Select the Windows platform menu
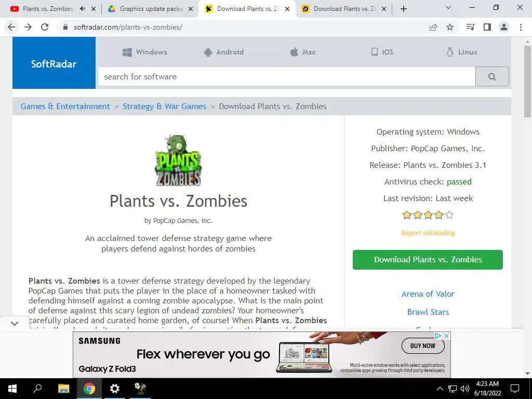The image size is (532, 399). tap(145, 52)
